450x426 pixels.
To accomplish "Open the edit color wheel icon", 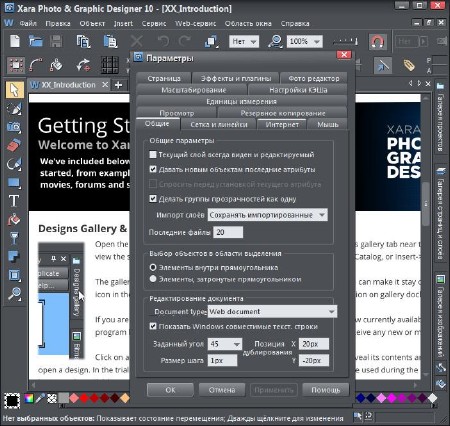I will [x=29, y=398].
